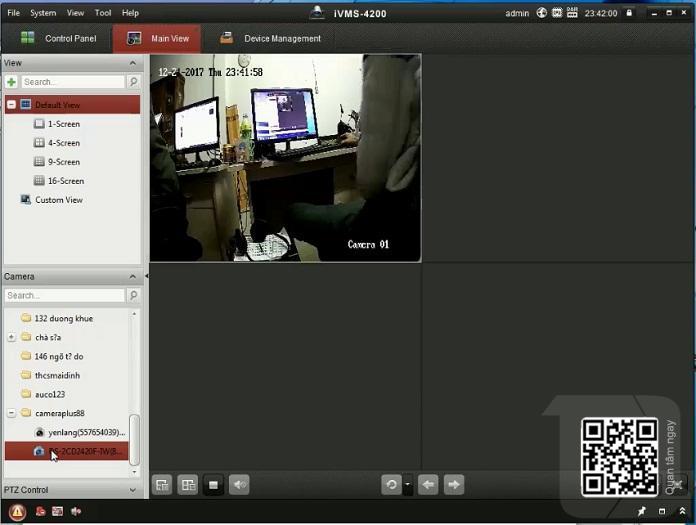Maximize the alarm panel icon
696x525 pixels.
click(662, 511)
